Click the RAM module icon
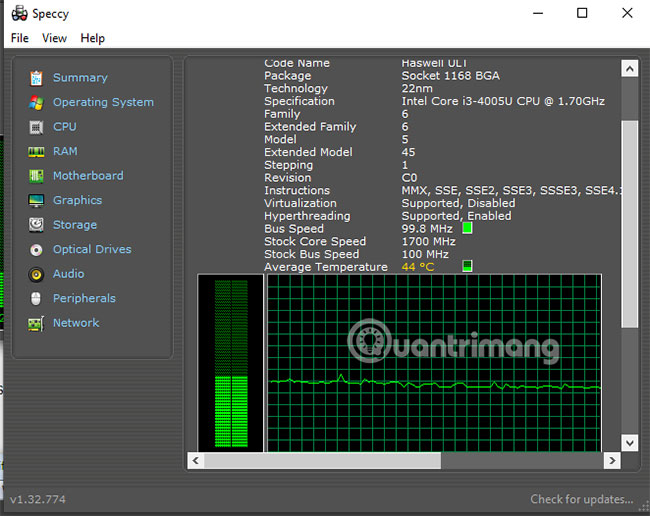The image size is (650, 516). coord(36,152)
